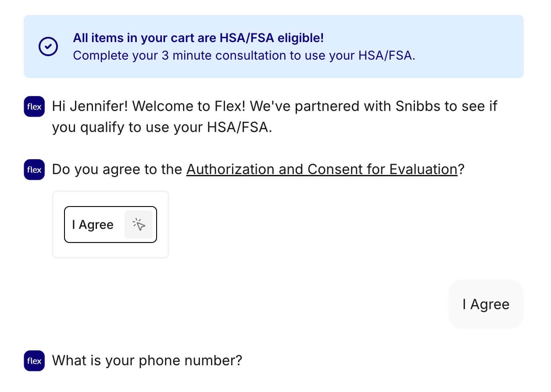Click the Flex avatar beside the welcome message
Viewport: 551px width, 392px height.
point(34,107)
